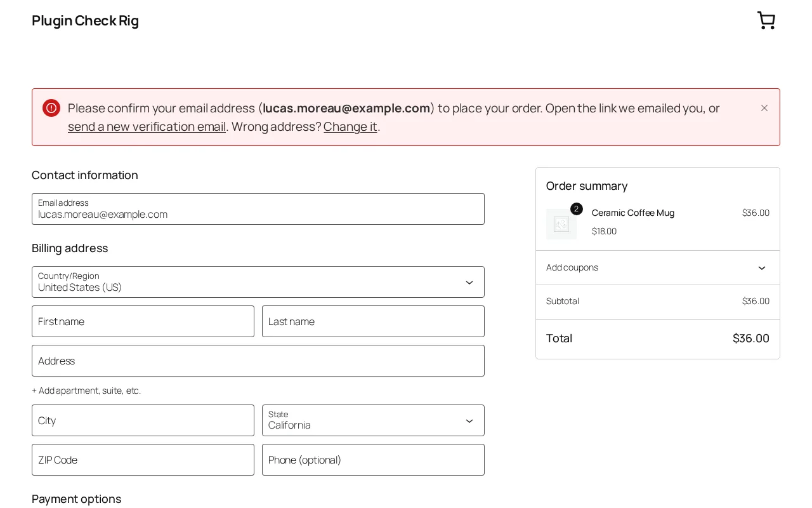Click the Payment options heading
Image resolution: width=812 pixels, height=508 pixels.
point(76,499)
